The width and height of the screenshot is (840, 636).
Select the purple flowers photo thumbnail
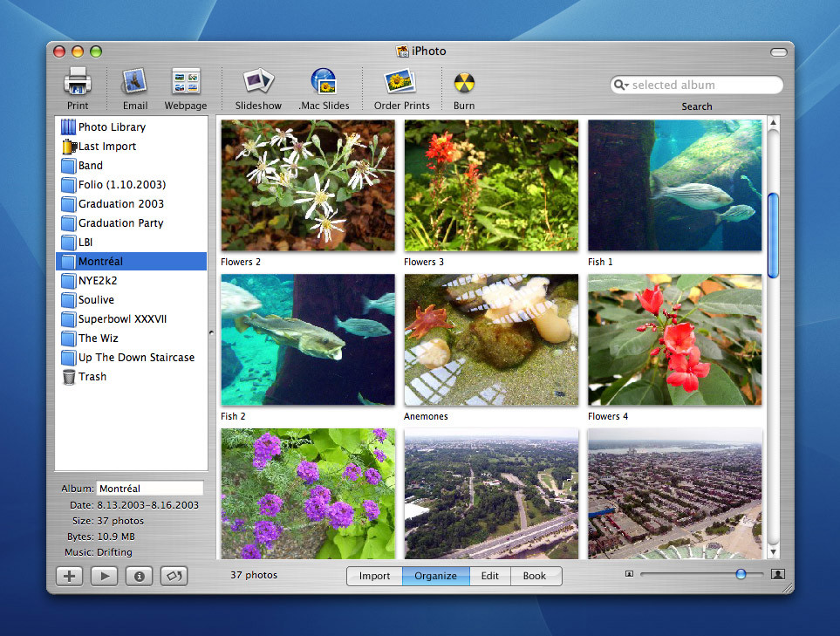click(x=308, y=494)
